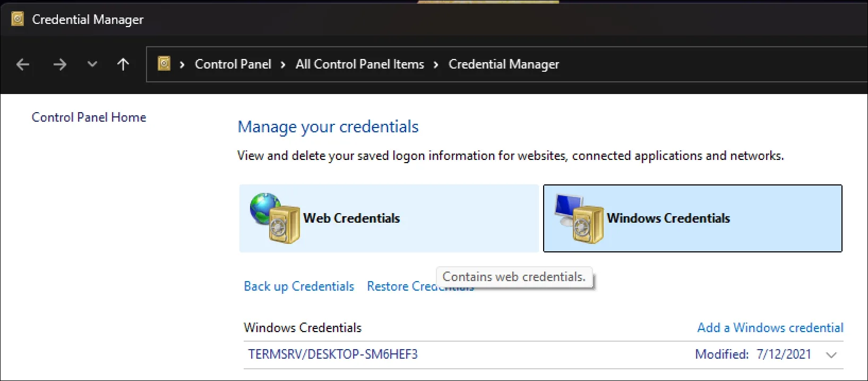Go up one level with the up arrow
Screen dimensions: 868x381
click(x=123, y=64)
